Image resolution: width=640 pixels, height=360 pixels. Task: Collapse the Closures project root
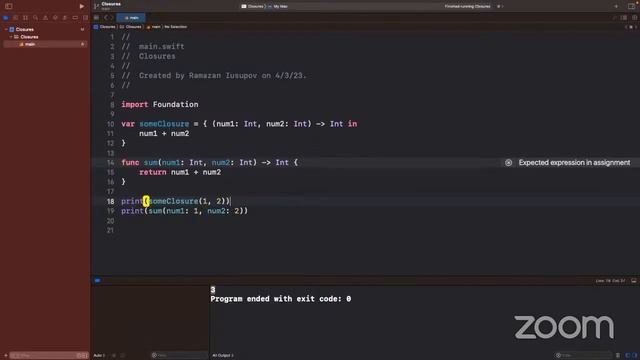point(6,29)
